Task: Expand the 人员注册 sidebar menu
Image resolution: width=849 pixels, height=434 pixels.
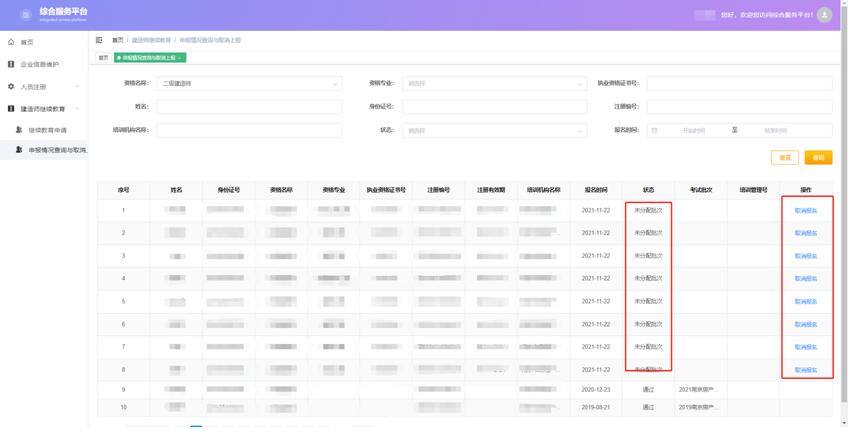Action: [77, 87]
